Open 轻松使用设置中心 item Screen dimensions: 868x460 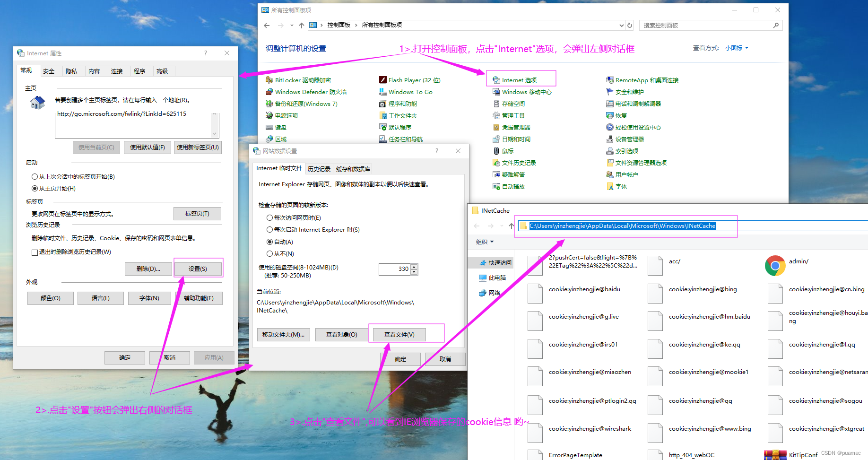tap(634, 128)
